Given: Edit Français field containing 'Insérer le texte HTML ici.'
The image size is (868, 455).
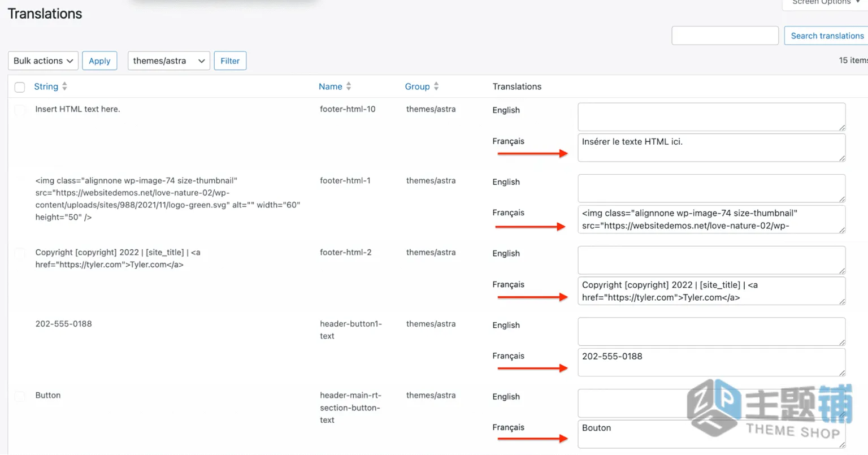Looking at the screenshot, I should click(711, 148).
